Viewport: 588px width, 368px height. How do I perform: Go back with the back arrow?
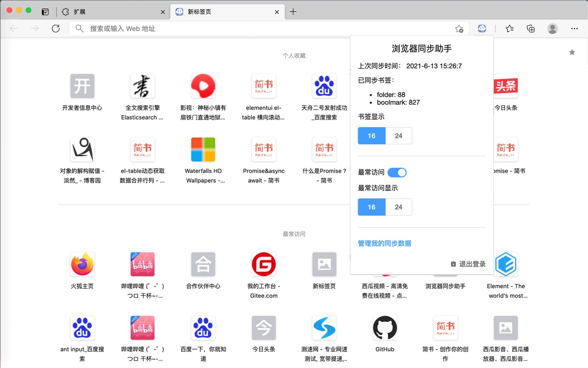click(x=14, y=29)
